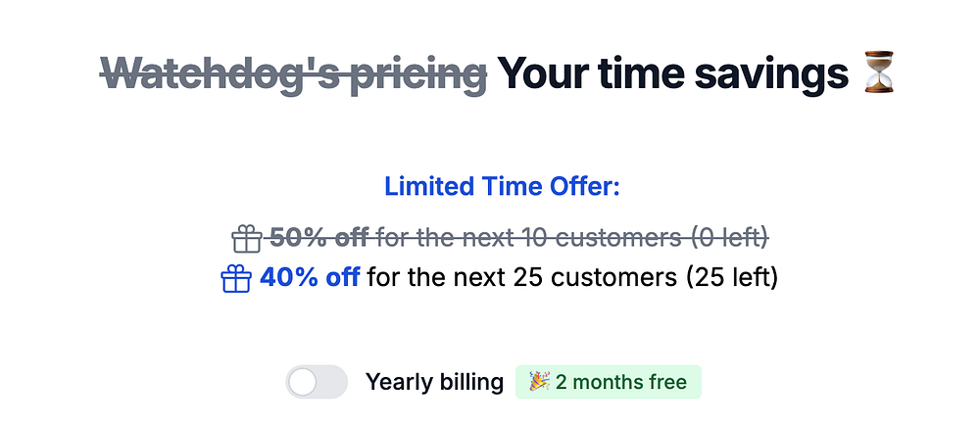Click the crossed-out "(0 left)" counter
Image resolution: width=980 pixels, height=426 pixels.
coord(729,237)
